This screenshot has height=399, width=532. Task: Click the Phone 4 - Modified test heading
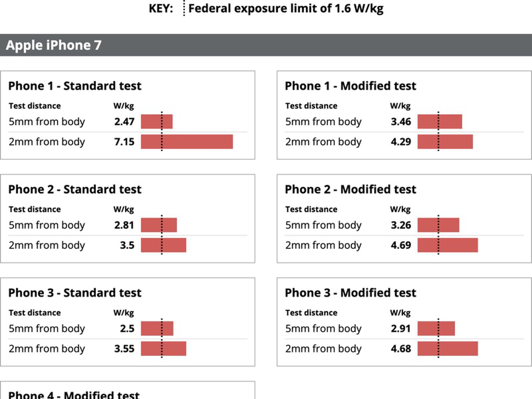(x=74, y=395)
